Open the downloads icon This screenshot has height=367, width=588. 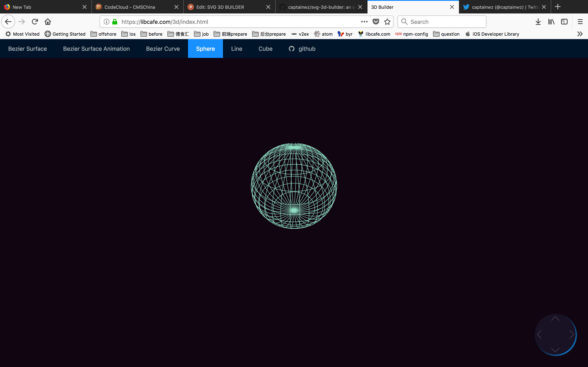coord(538,22)
